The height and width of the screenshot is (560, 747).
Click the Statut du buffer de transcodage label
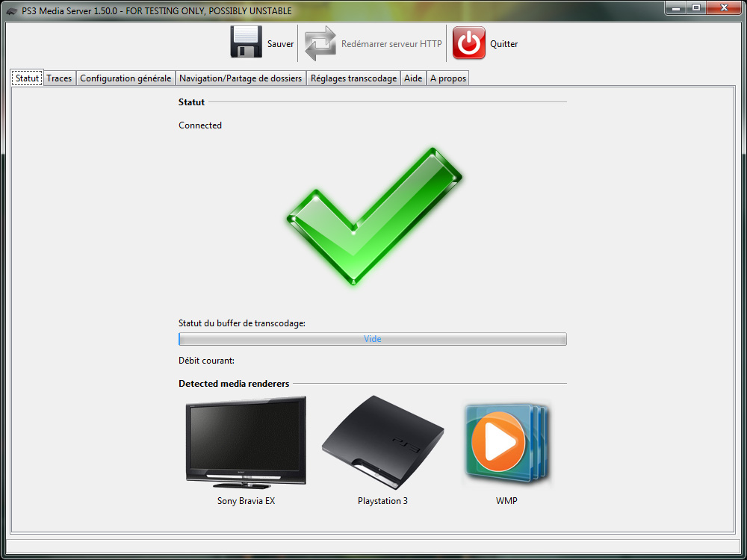[242, 323]
